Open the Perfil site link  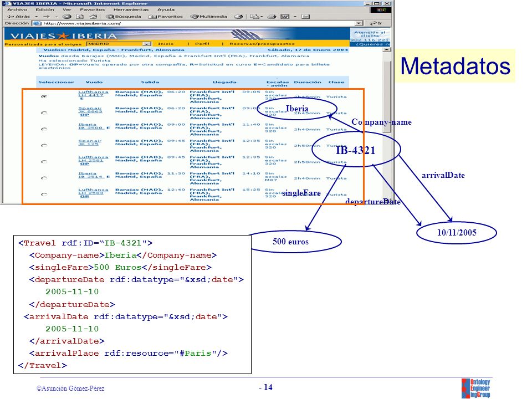(202, 44)
